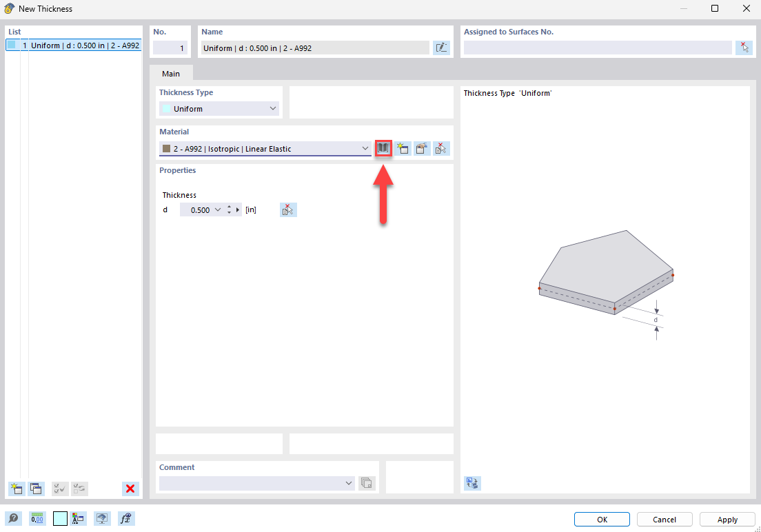Create a new material
The width and height of the screenshot is (761, 532).
pos(403,148)
